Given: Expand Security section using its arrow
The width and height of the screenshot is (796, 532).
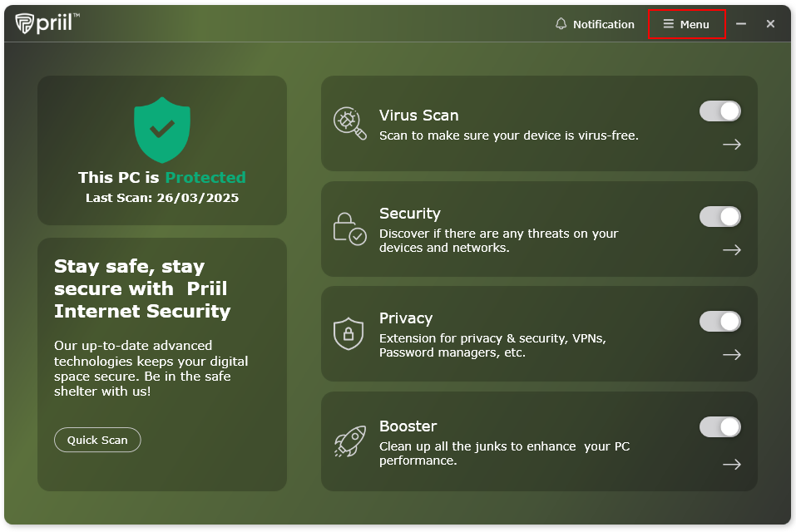Looking at the screenshot, I should click(732, 250).
